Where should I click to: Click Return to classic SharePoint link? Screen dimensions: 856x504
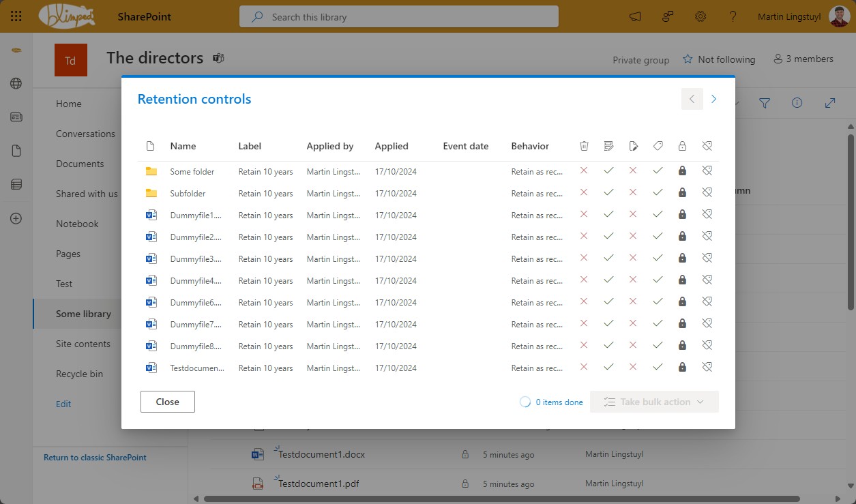point(95,457)
